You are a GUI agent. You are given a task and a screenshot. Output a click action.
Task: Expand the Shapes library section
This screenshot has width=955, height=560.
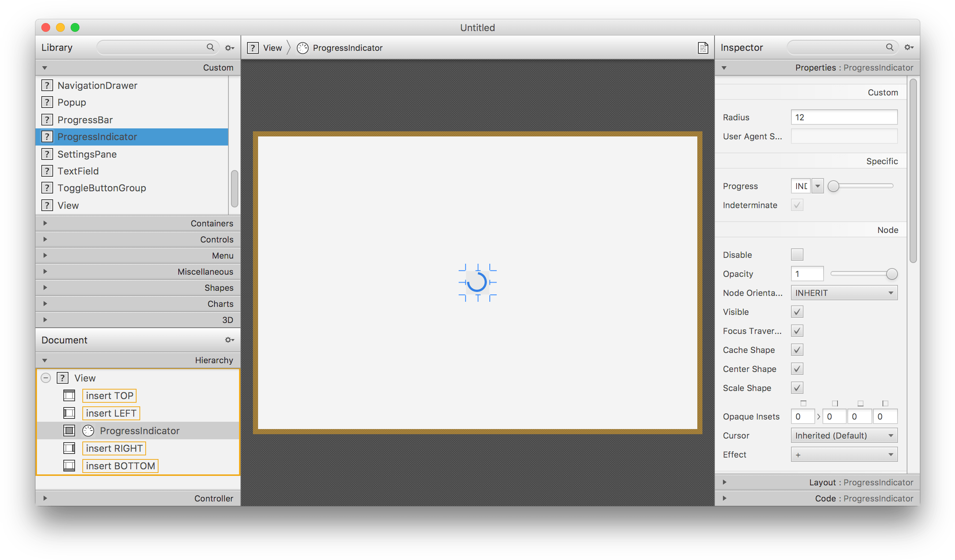tap(45, 287)
